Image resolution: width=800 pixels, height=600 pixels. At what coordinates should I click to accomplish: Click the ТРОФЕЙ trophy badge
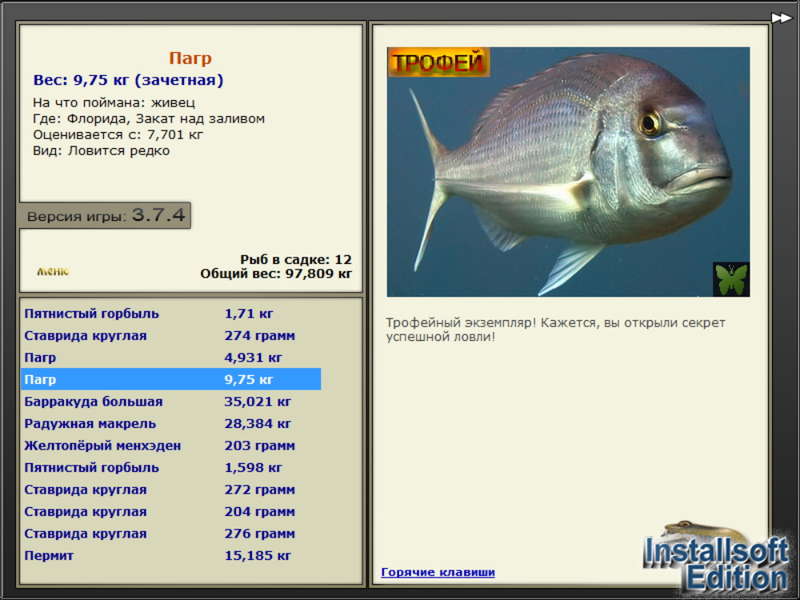click(x=439, y=62)
